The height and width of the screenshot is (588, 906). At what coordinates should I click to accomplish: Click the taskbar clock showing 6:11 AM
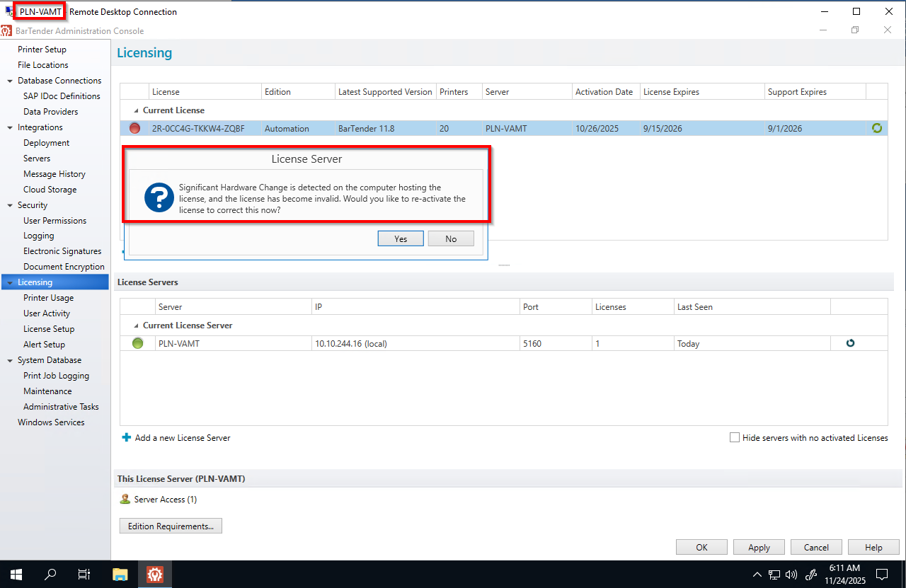(x=844, y=574)
